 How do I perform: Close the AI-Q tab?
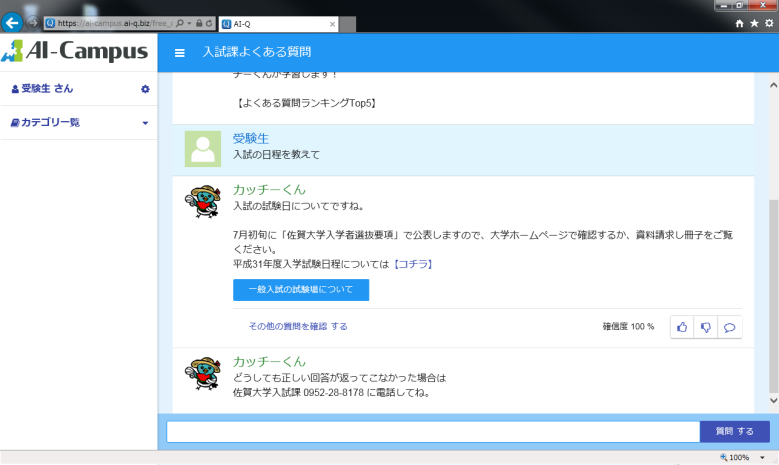[x=332, y=24]
